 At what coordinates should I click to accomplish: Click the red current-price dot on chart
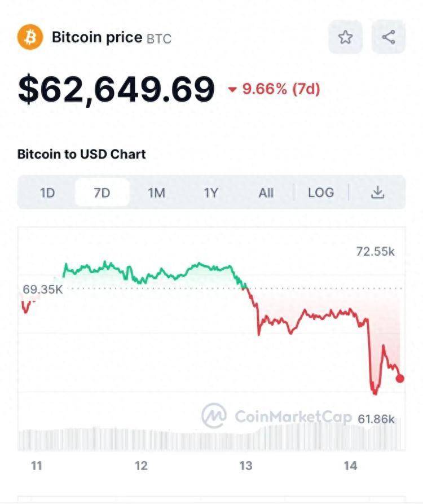pos(400,378)
